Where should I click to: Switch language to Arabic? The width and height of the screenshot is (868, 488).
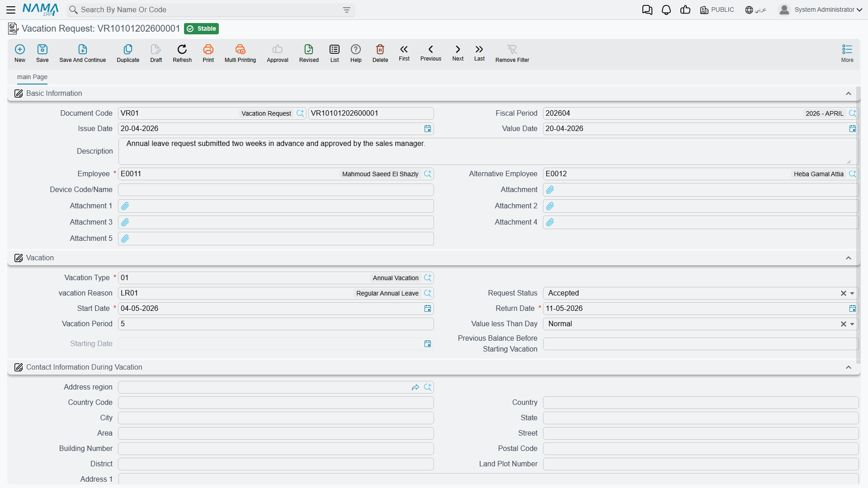[x=756, y=10]
